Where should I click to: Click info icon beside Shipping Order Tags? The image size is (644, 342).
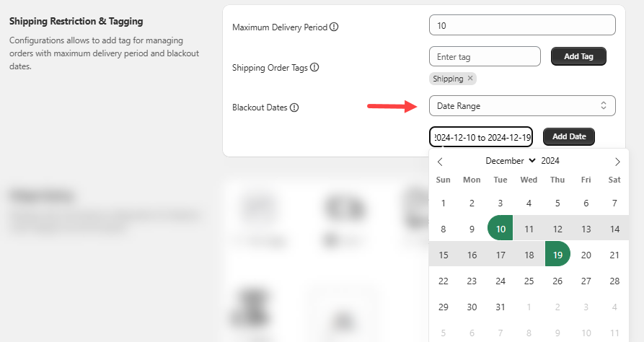click(314, 68)
